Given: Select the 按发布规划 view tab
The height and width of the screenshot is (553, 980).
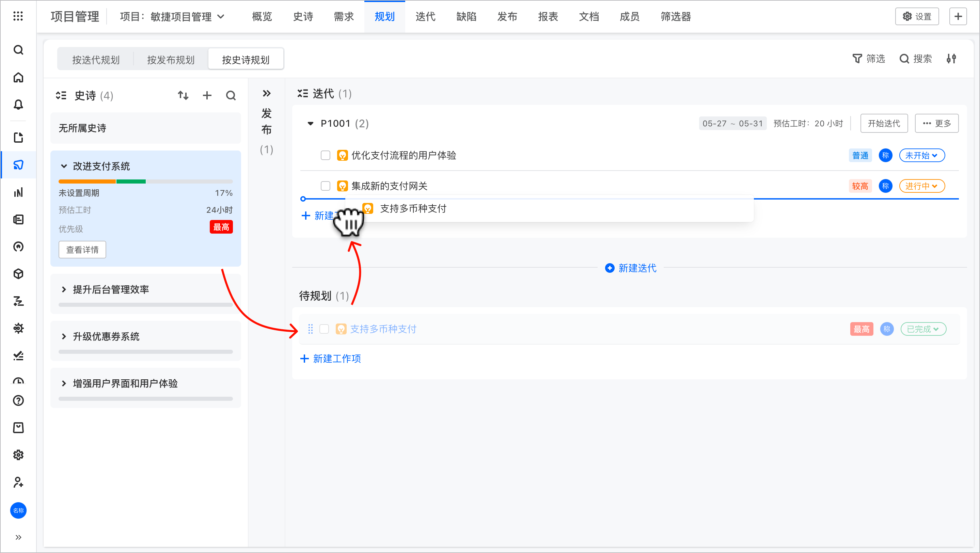Looking at the screenshot, I should (171, 59).
